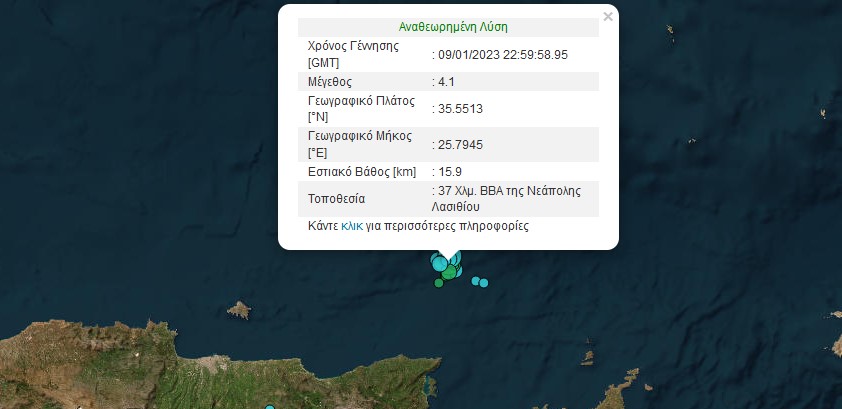Select the large green earthquake marker

[x=450, y=272]
